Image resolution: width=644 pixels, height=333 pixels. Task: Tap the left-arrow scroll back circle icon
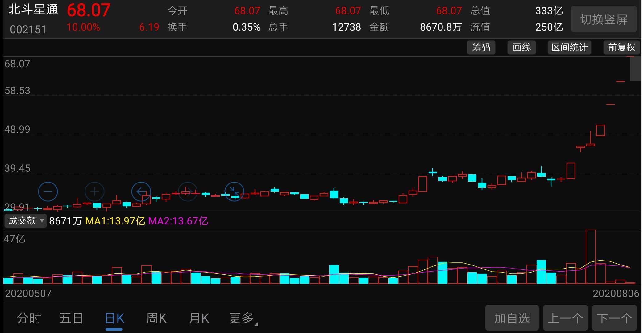coord(141,192)
